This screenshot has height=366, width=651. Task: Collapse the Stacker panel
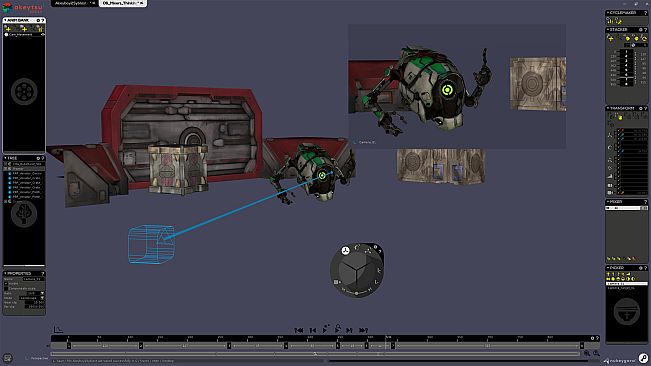tap(607, 29)
